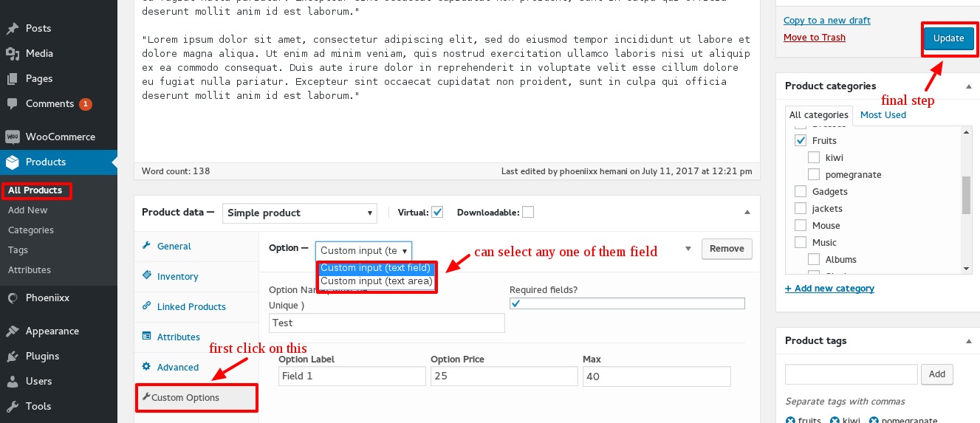This screenshot has width=980, height=423.
Task: Click the WooCommerce icon in sidebar
Action: tap(13, 137)
